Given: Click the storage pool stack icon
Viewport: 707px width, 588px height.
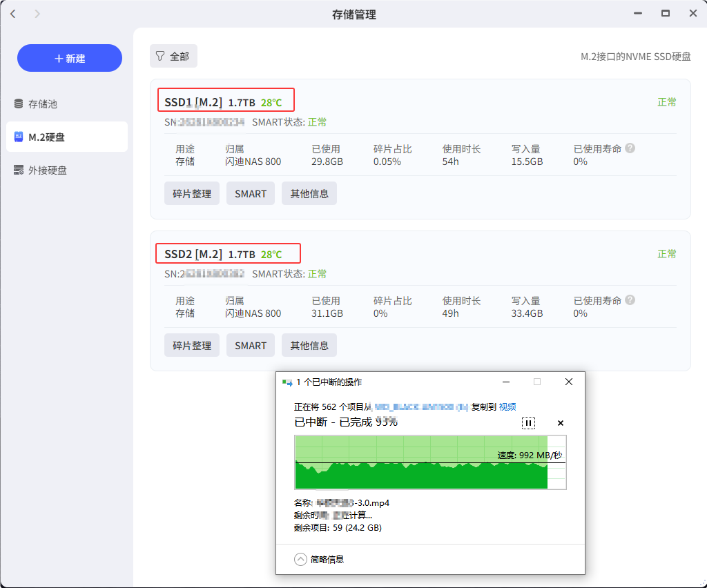Looking at the screenshot, I should tap(19, 104).
